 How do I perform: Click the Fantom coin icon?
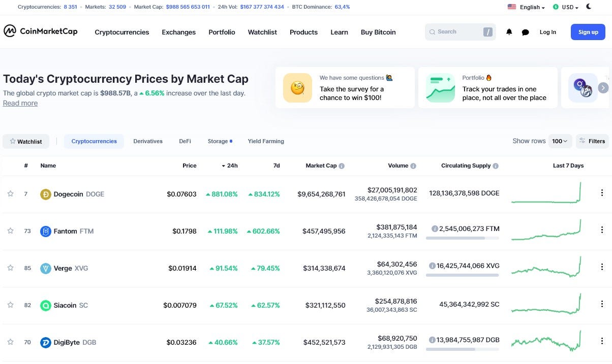(46, 231)
